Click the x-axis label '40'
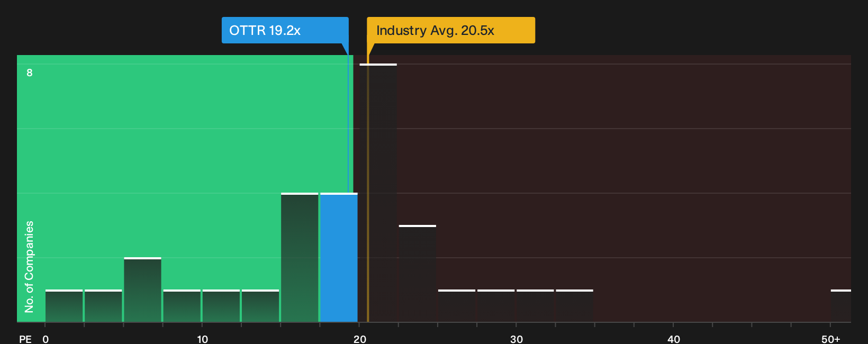868x344 pixels. (x=674, y=339)
